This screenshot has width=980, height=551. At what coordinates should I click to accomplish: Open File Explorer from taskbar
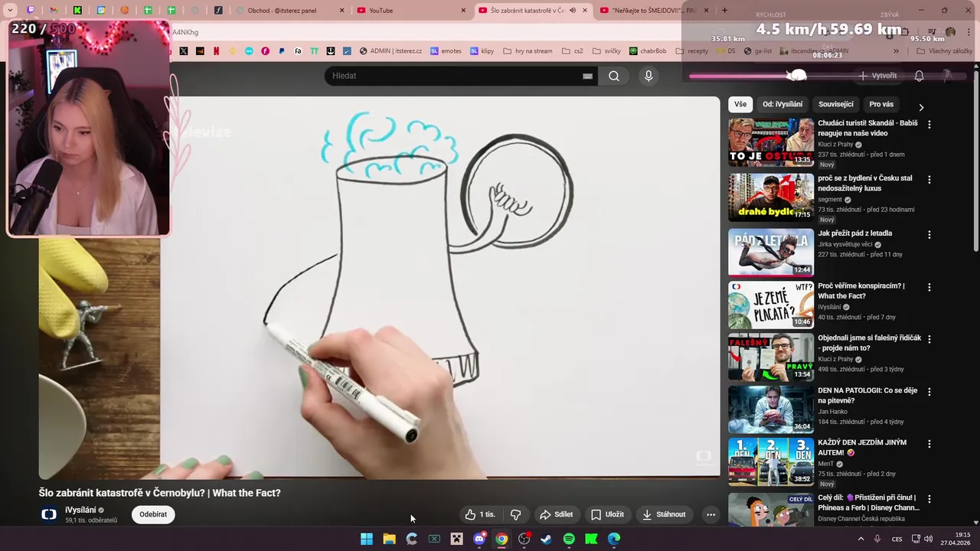pyautogui.click(x=389, y=539)
